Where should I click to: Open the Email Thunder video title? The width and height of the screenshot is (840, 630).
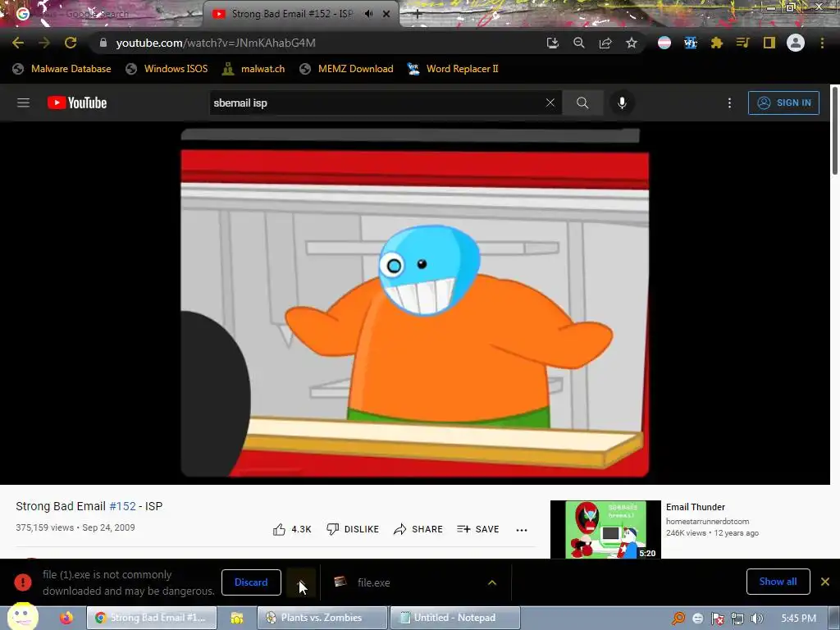pos(696,507)
